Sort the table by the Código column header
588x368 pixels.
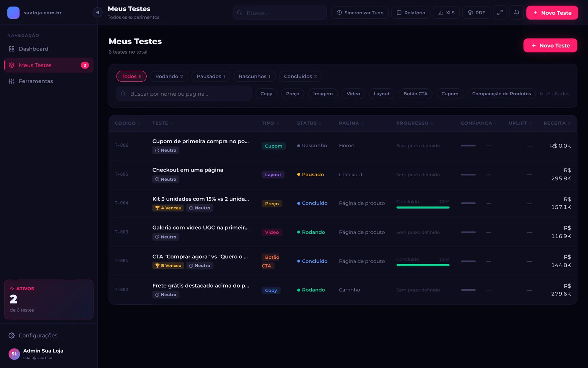pyautogui.click(x=128, y=123)
